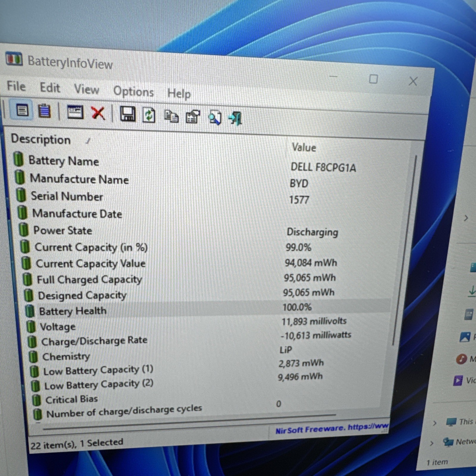
Task: Sort by the Value column header
Action: (304, 147)
